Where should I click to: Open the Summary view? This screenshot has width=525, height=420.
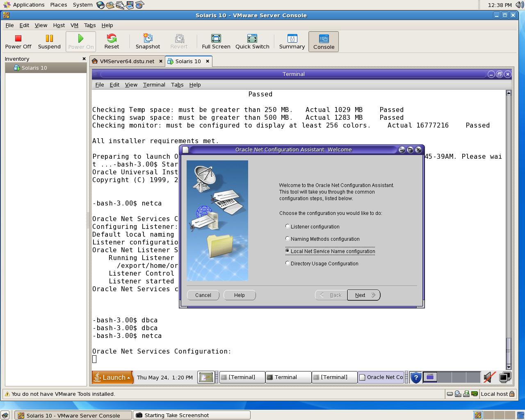click(292, 41)
